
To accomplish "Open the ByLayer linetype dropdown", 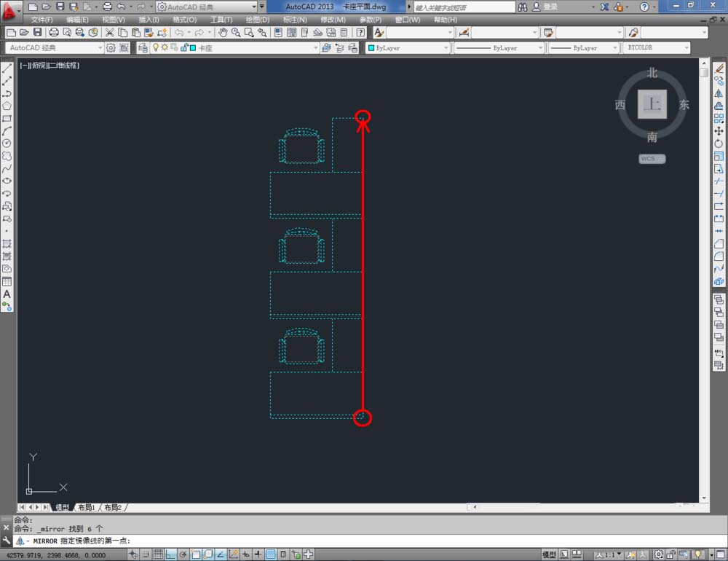I will [499, 48].
